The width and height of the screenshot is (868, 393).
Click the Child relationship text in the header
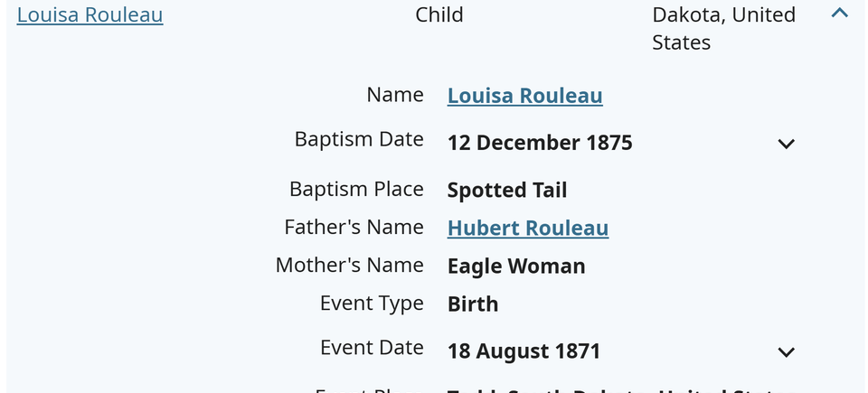[439, 14]
